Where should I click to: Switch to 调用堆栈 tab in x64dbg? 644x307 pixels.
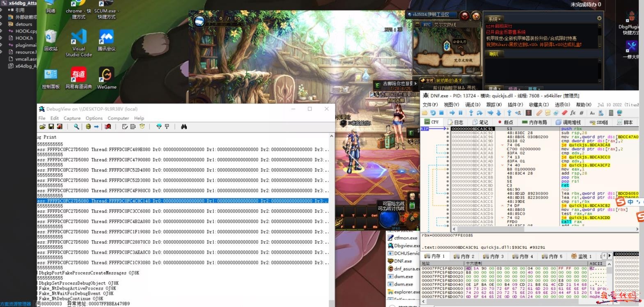pyautogui.click(x=568, y=122)
